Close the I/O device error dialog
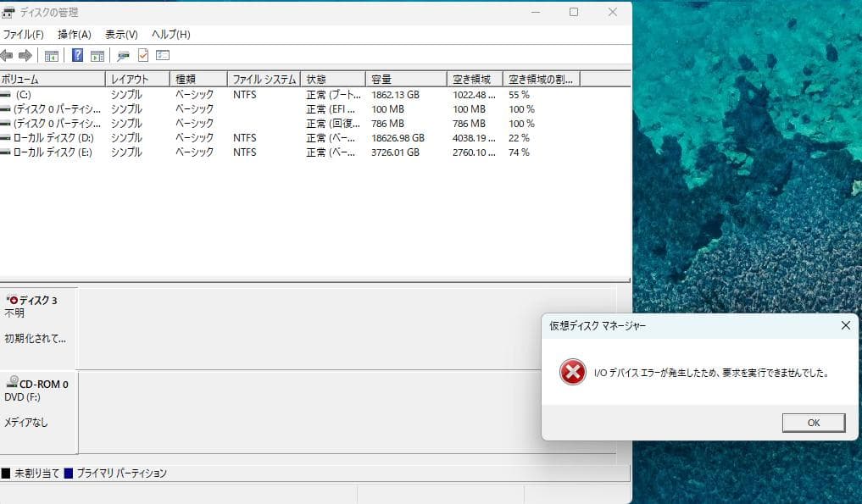This screenshot has width=862, height=504. [x=813, y=423]
